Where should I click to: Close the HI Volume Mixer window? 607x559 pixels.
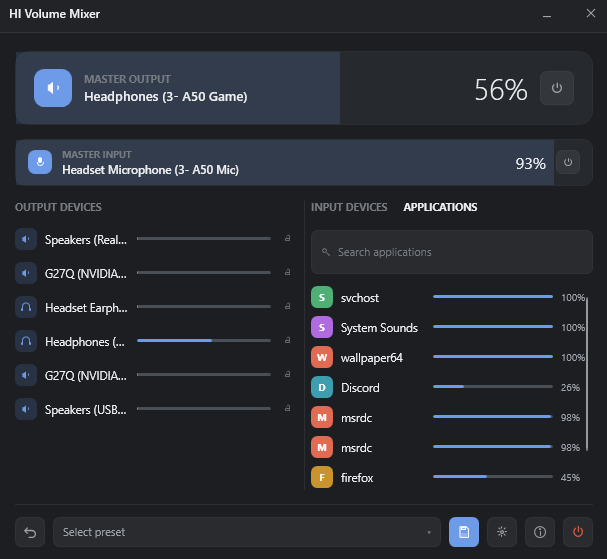(x=590, y=13)
